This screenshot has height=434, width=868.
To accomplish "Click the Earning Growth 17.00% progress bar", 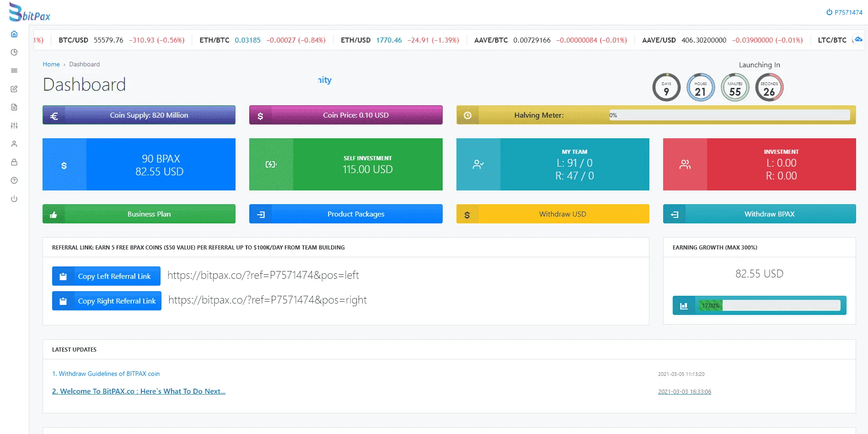I will tap(769, 305).
